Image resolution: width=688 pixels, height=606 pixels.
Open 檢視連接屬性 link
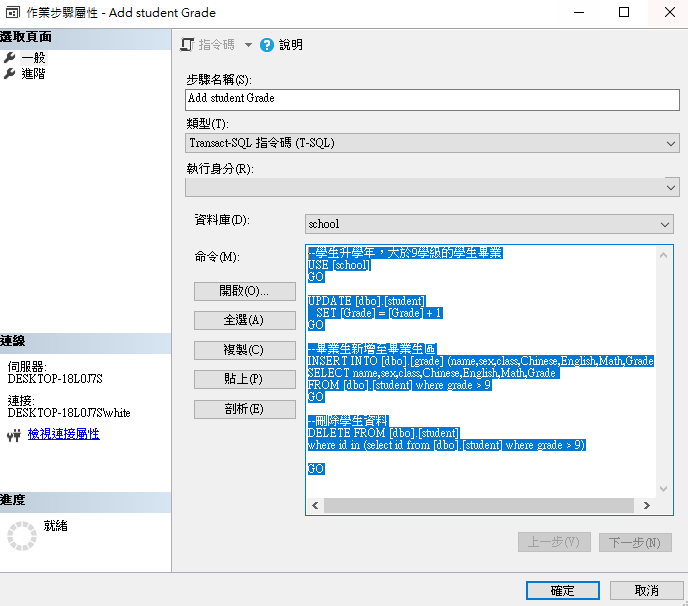[64, 434]
